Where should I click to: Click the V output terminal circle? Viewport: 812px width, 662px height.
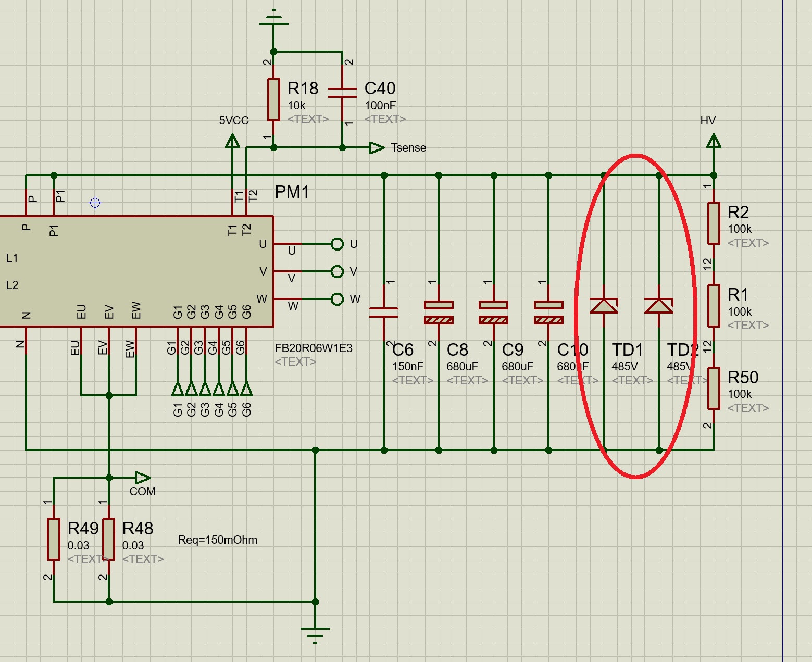(x=337, y=271)
